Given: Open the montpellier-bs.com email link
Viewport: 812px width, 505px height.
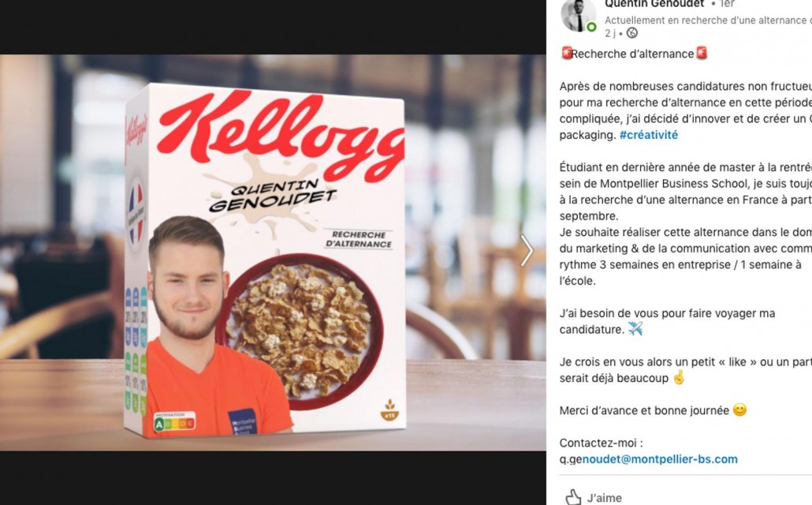Looking at the screenshot, I should (x=648, y=459).
